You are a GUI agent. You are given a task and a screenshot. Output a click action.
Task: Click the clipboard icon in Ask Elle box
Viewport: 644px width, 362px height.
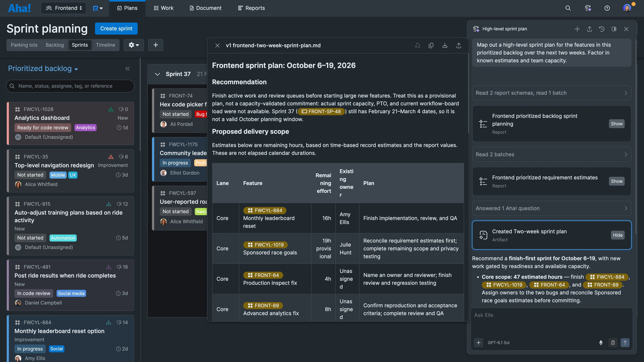(613, 343)
